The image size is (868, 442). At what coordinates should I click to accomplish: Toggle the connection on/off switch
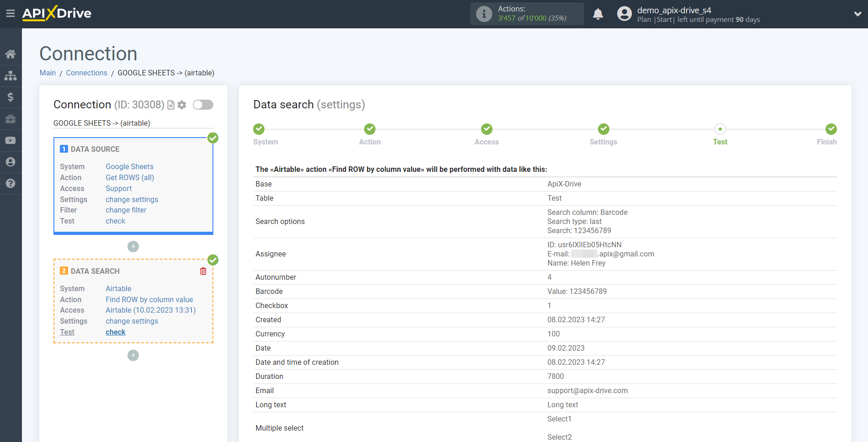(x=203, y=105)
